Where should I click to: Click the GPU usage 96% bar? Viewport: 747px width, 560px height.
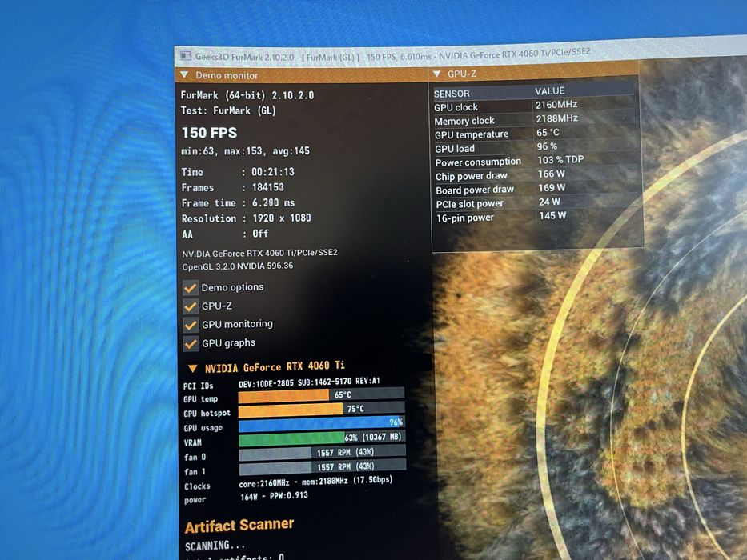(x=321, y=423)
